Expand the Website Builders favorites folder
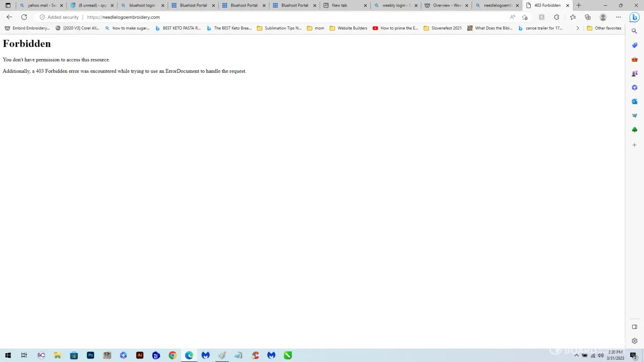The width and height of the screenshot is (644, 362). point(348,28)
